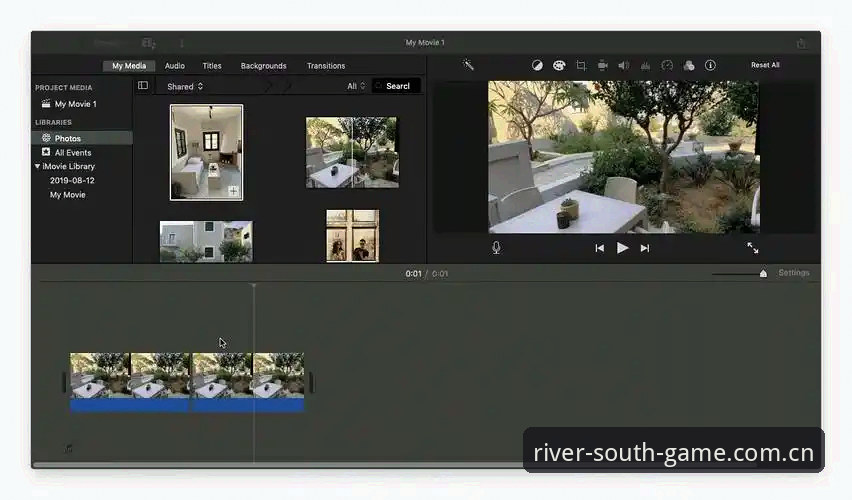Open clip filter and audio effects tool
This screenshot has height=500, width=852.
click(x=688, y=65)
